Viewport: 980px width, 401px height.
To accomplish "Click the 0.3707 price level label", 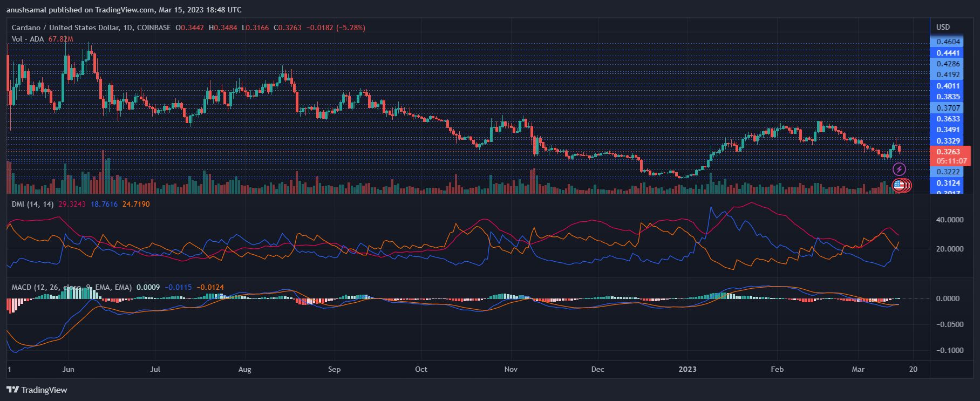I will [948, 108].
